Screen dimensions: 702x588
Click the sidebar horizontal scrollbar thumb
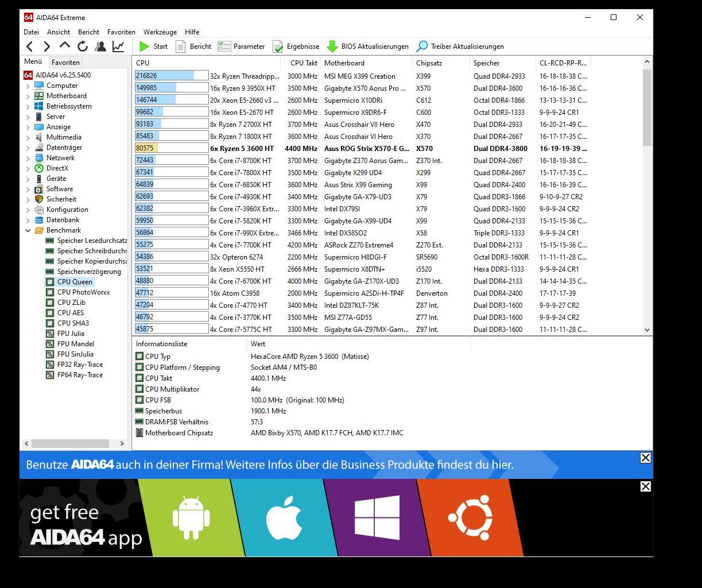70,443
